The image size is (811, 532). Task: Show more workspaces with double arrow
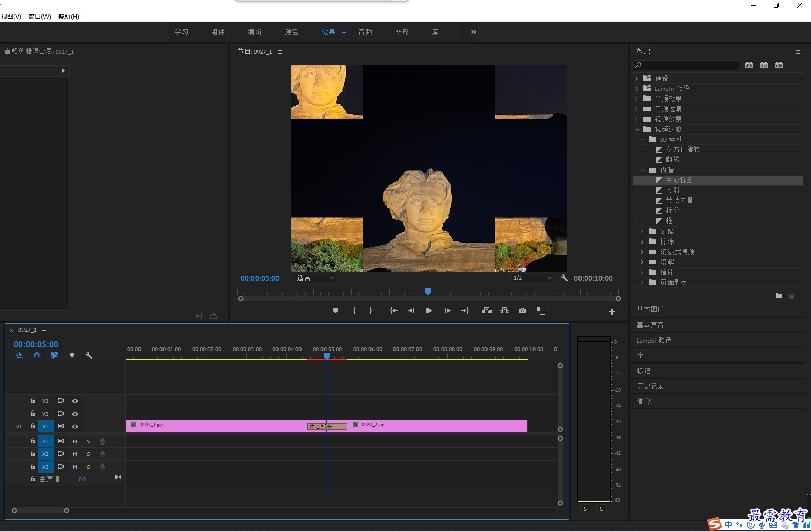[474, 32]
